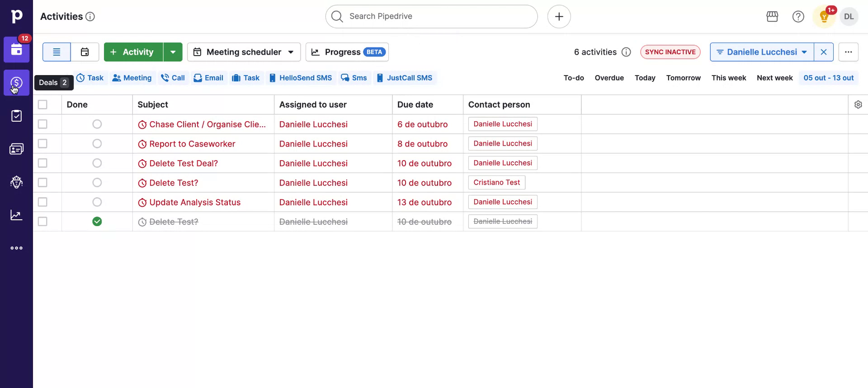Switch to list view
868x388 pixels.
point(57,52)
